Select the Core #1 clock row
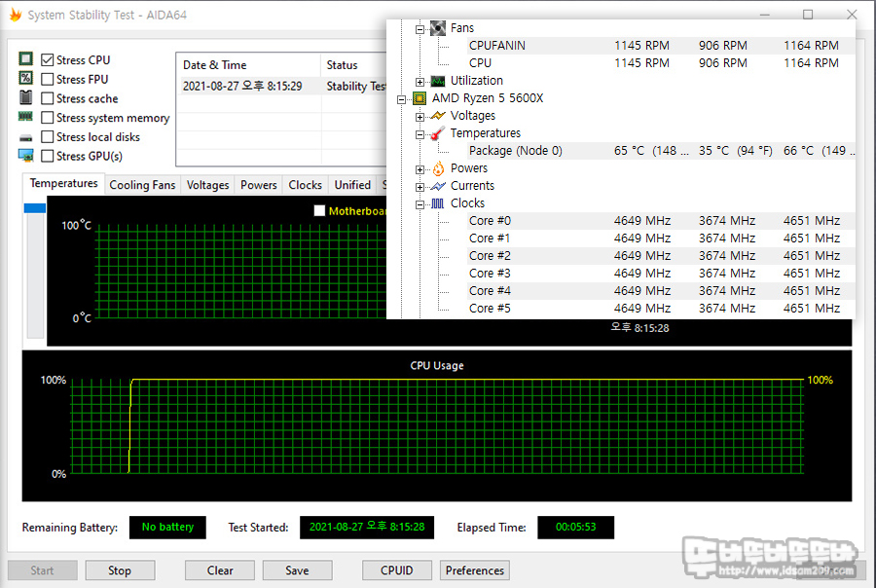876x588 pixels. click(660, 239)
